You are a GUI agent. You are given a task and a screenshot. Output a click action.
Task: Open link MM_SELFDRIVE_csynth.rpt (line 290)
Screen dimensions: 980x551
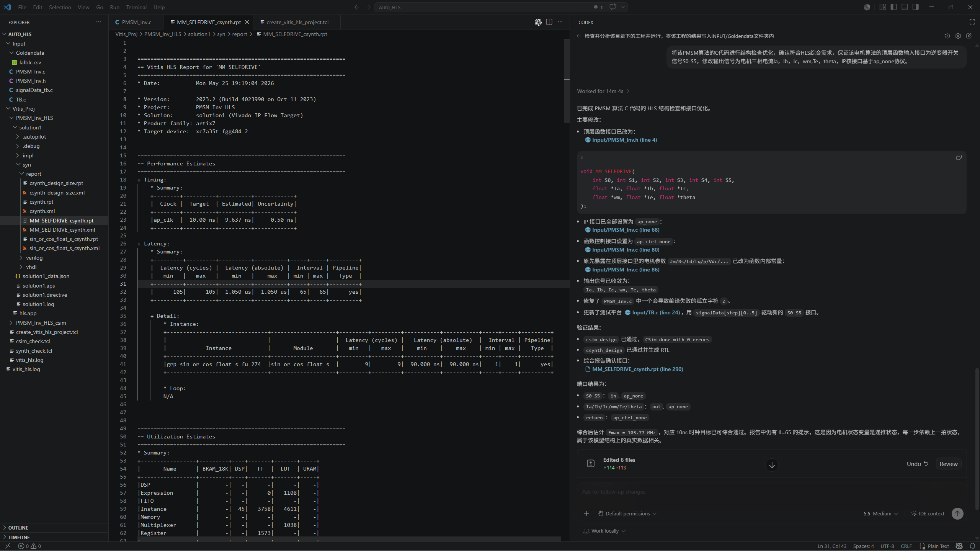[634, 369]
